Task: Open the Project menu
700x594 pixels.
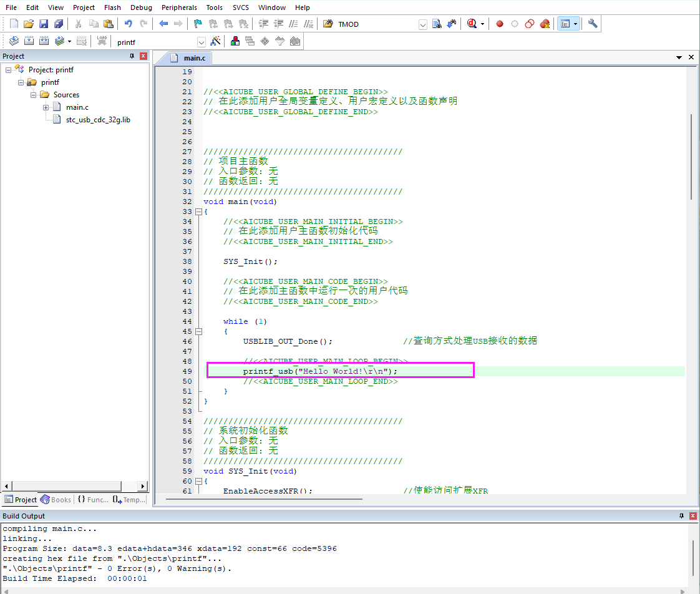Action: (84, 7)
